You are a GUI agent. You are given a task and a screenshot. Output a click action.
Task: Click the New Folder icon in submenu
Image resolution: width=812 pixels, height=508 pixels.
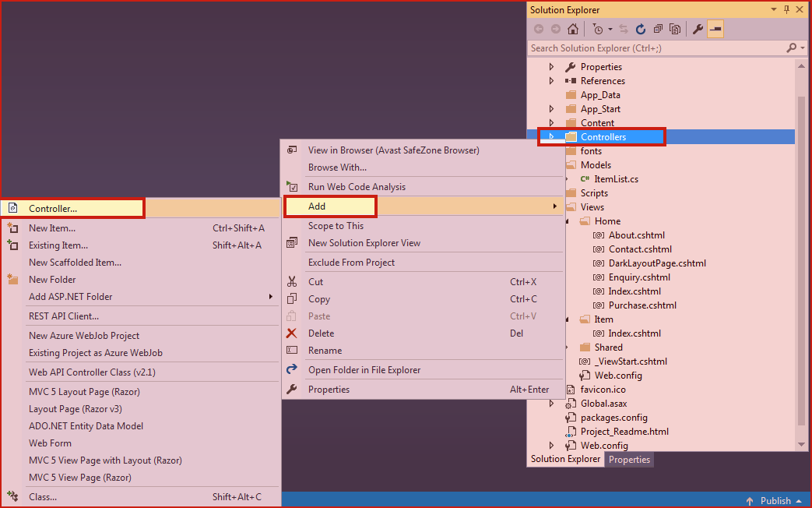(x=12, y=279)
